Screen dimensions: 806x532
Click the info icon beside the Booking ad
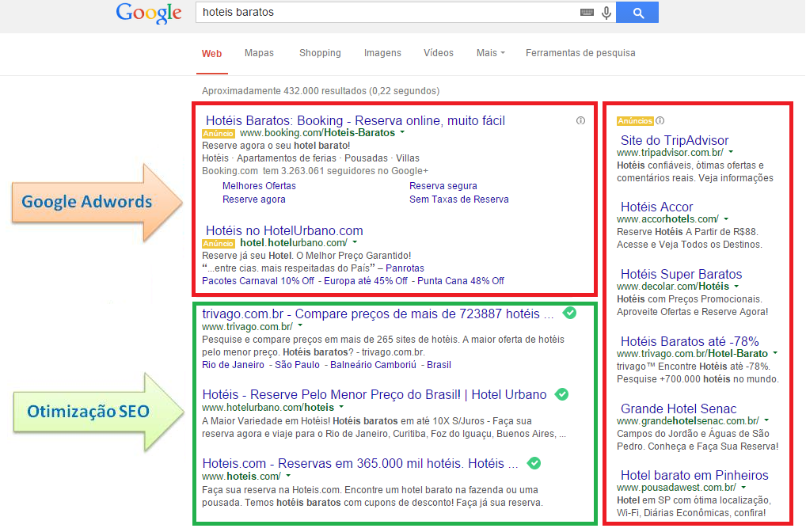[580, 121]
